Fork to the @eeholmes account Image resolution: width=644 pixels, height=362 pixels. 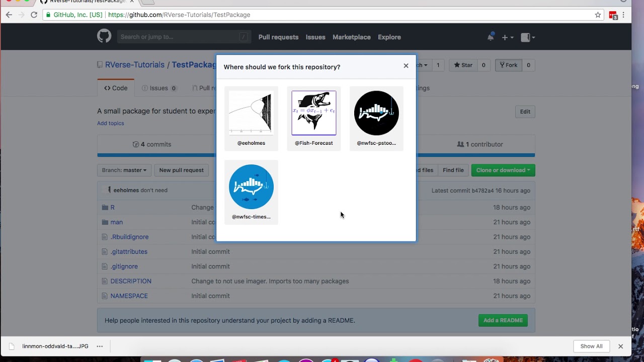click(x=251, y=119)
